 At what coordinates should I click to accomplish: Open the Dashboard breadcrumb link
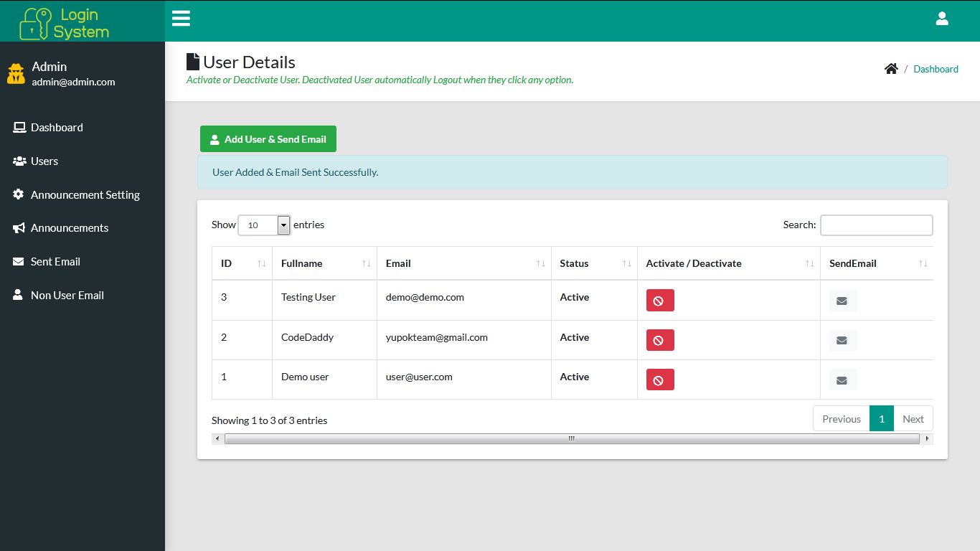click(936, 68)
